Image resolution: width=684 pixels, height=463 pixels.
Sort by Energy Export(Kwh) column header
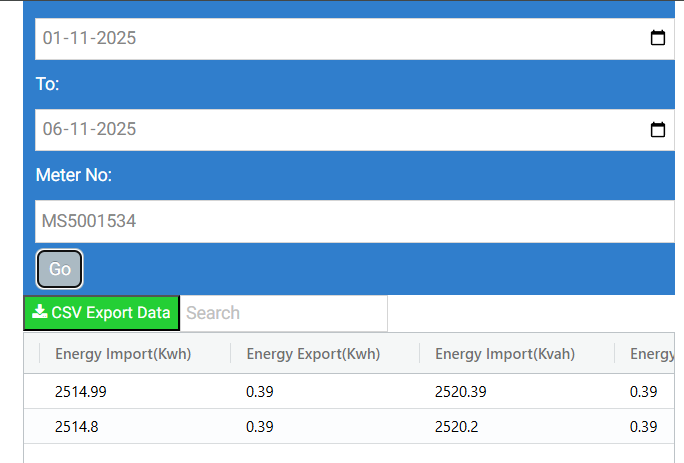(313, 353)
